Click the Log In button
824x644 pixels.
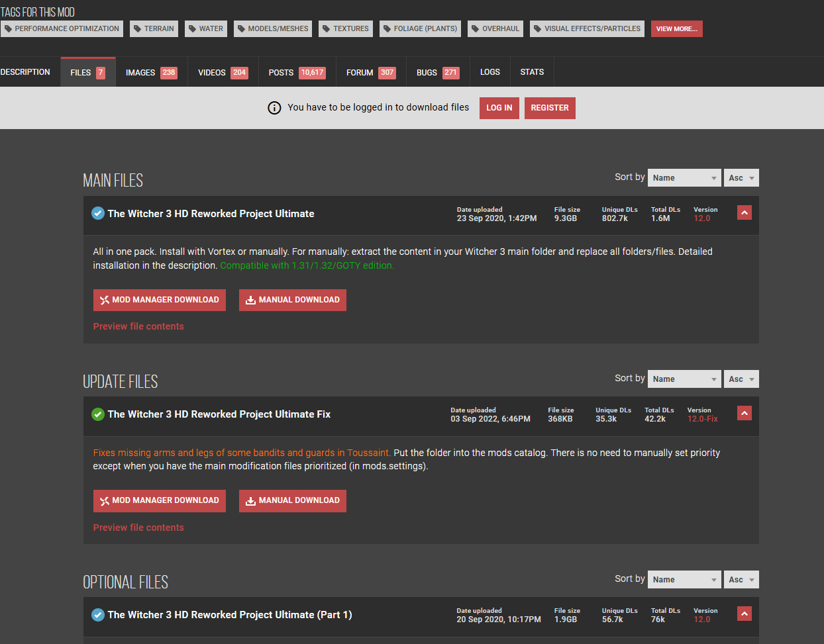tap(499, 108)
